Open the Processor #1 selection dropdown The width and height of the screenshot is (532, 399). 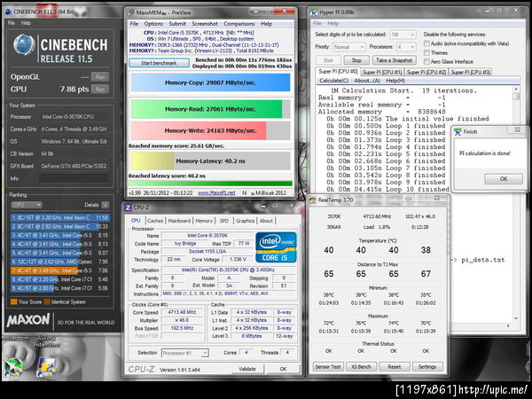185,353
